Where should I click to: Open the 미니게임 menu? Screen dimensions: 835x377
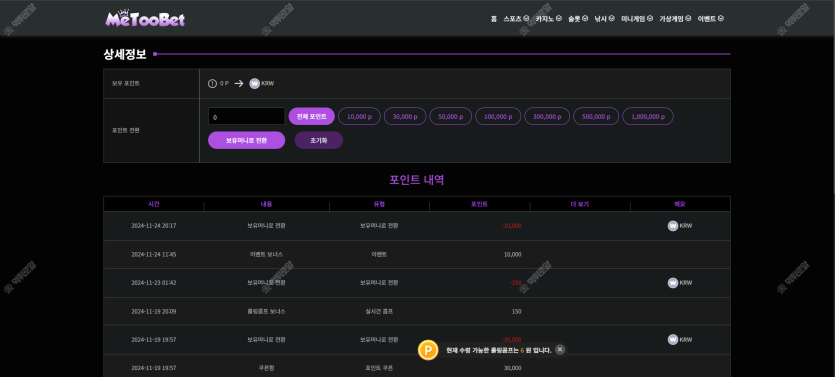tap(633, 19)
